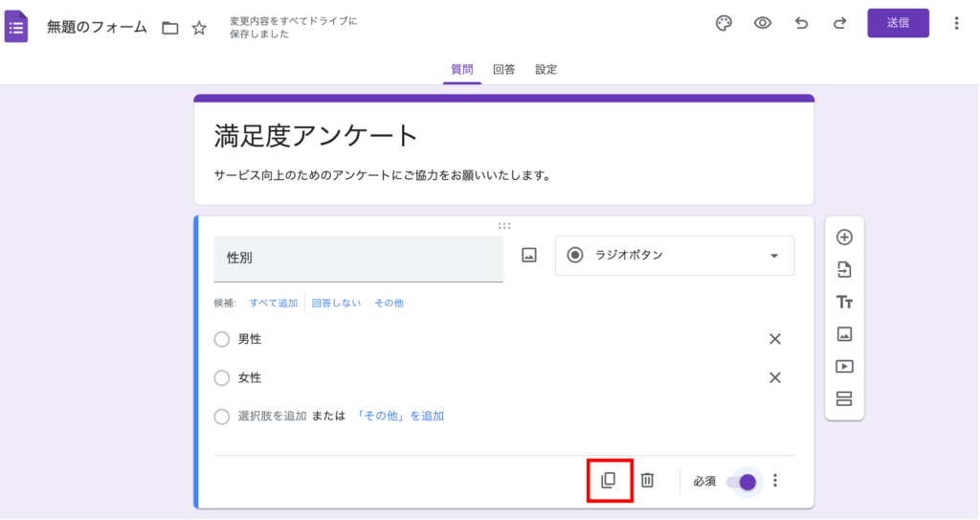Undo the last change
The width and height of the screenshot is (980, 520).
coord(801,24)
